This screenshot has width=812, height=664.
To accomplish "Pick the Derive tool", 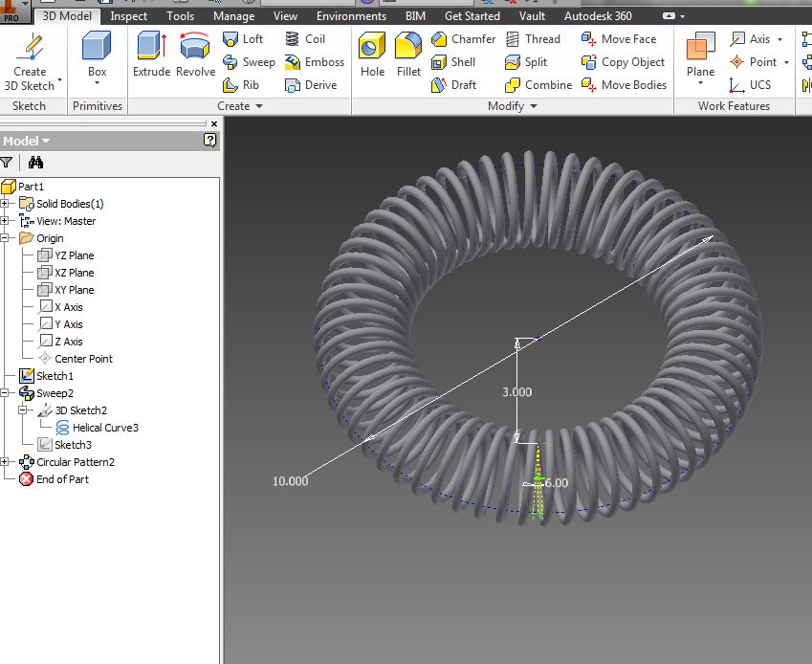I will 311,85.
